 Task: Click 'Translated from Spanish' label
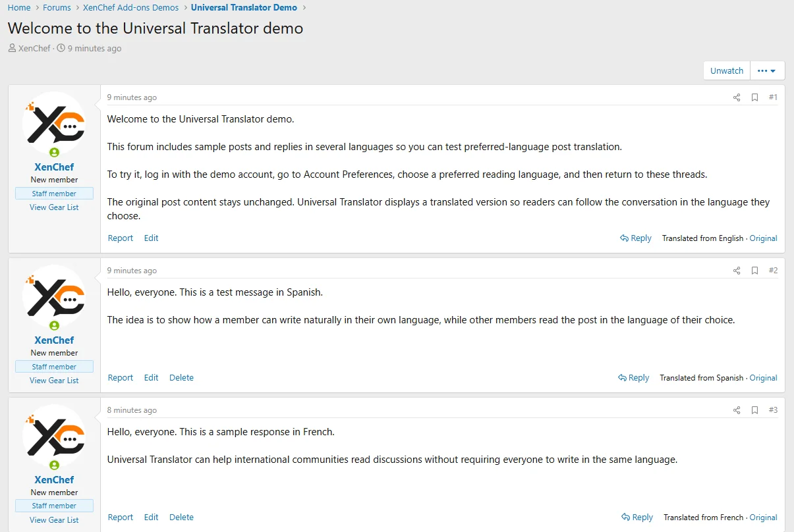tap(701, 378)
